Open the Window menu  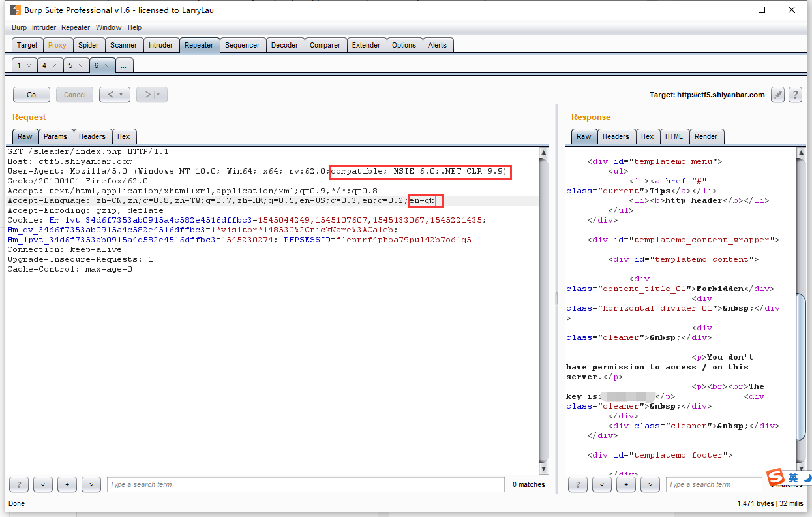(108, 27)
